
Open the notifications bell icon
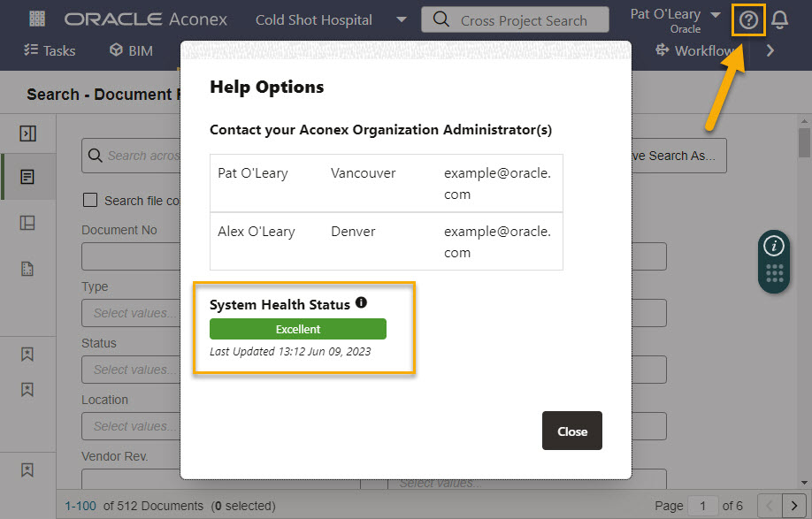click(x=779, y=20)
